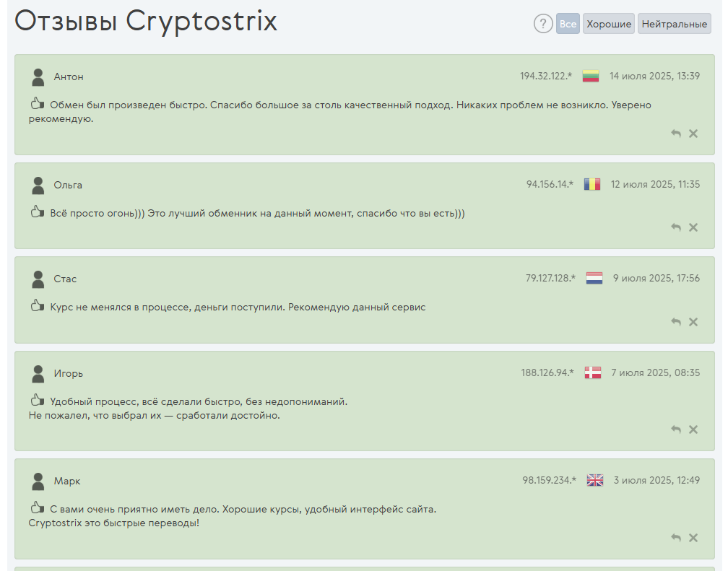Click the thumbs-up icon in Игорь's review
The width and height of the screenshot is (728, 571).
(37, 400)
